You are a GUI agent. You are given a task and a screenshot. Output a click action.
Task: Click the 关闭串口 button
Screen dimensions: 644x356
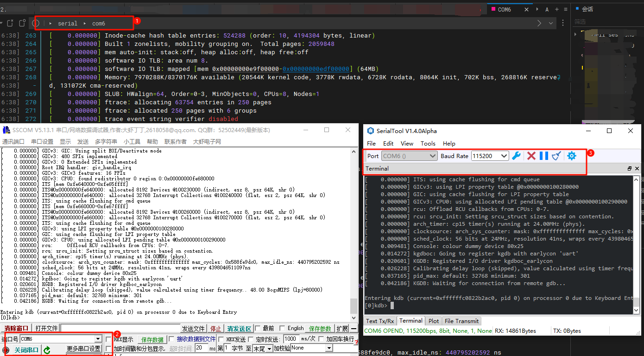[x=26, y=350]
